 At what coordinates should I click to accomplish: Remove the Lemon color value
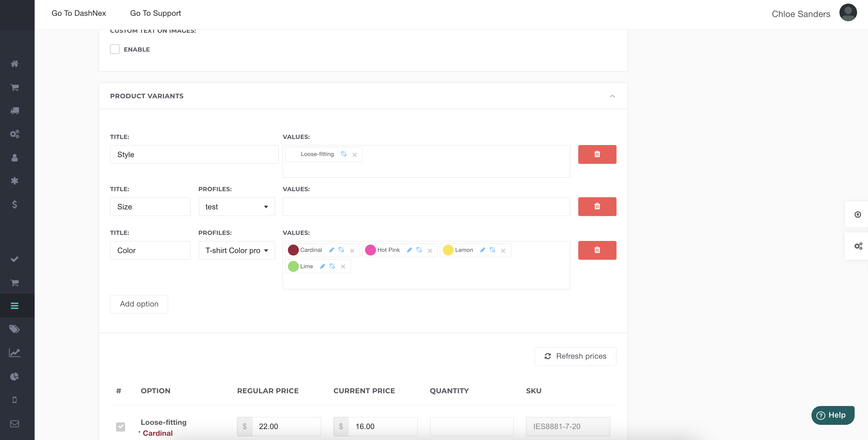coord(503,250)
